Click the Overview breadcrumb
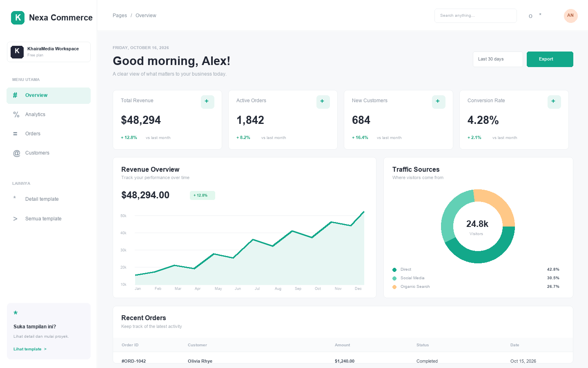 tap(146, 16)
